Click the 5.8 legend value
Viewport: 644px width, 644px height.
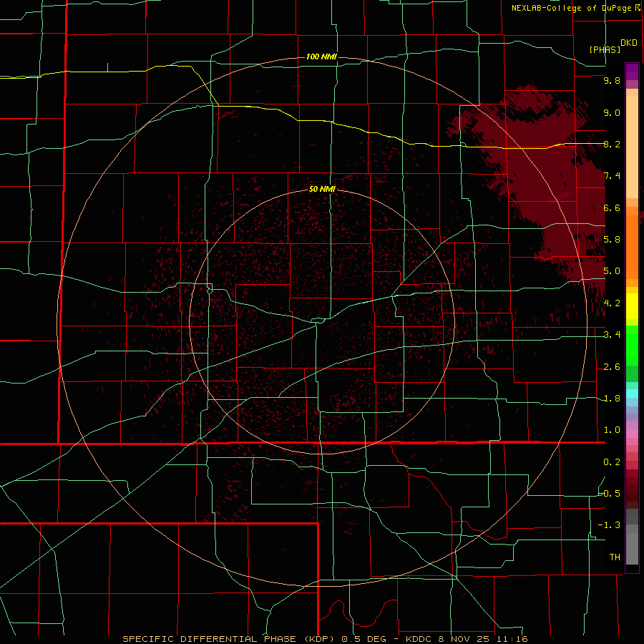tap(612, 240)
